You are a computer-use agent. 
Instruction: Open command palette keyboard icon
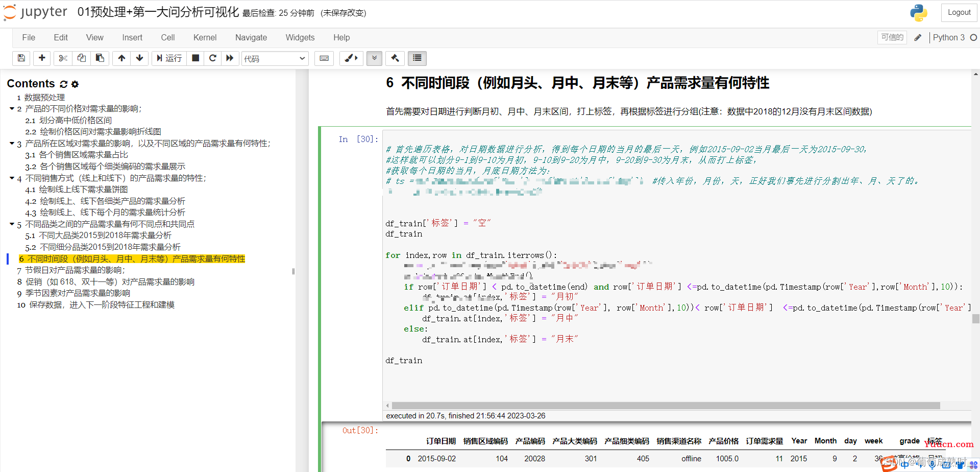[x=324, y=58]
